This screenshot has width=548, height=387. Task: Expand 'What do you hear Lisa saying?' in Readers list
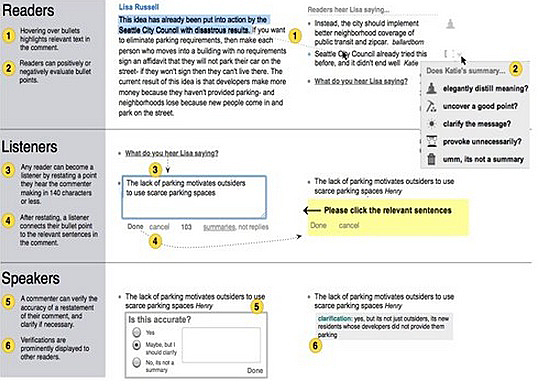pos(361,81)
